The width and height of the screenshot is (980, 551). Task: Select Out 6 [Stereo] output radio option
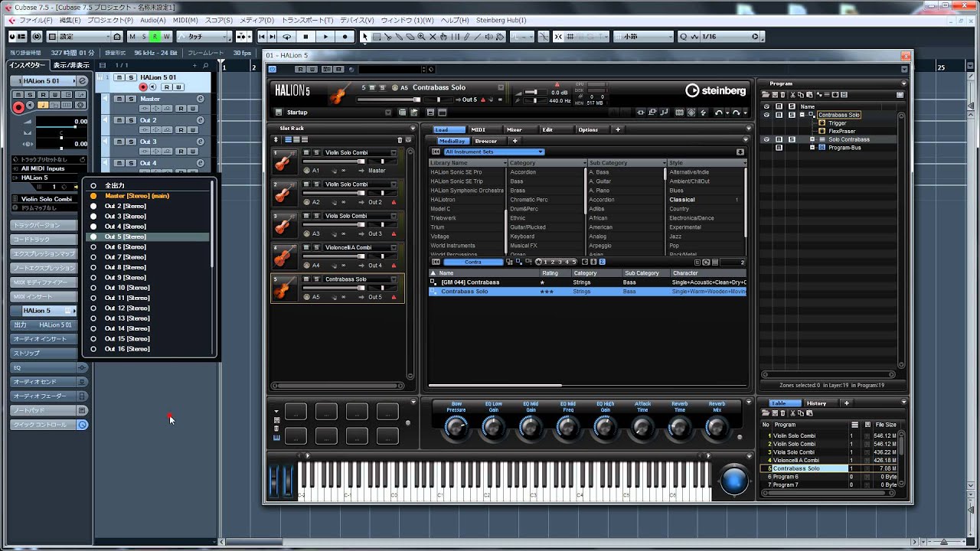point(93,247)
